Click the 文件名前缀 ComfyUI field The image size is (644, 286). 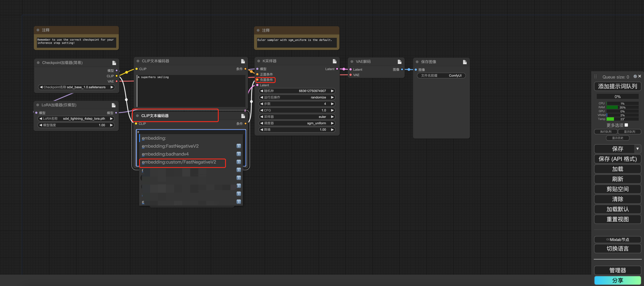441,76
